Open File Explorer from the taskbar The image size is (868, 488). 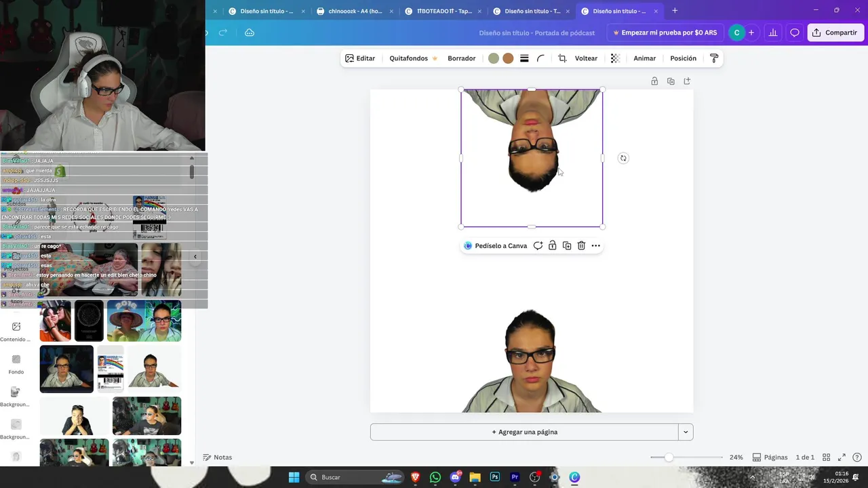[475, 477]
